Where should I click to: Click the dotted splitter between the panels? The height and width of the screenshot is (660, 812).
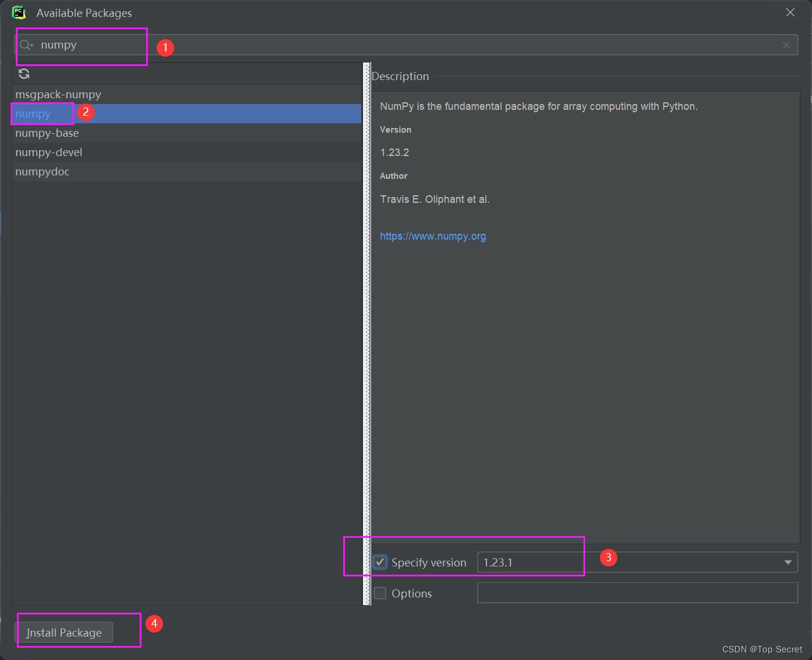pos(367,334)
